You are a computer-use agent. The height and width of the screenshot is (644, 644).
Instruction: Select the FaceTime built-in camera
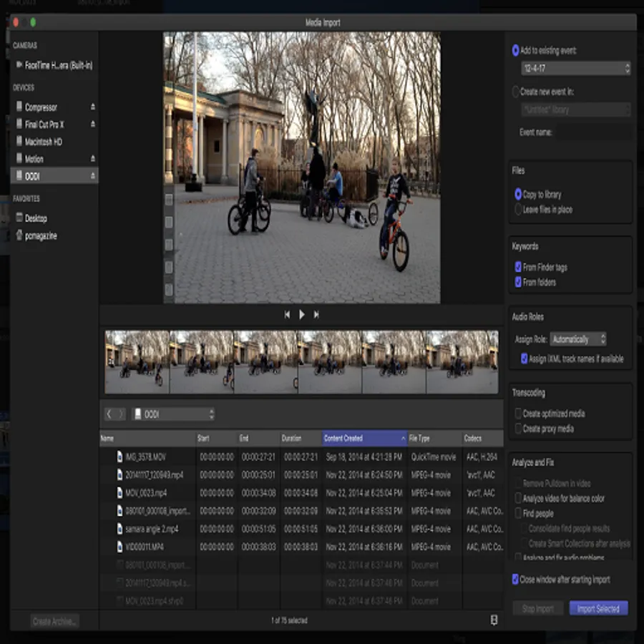(x=57, y=65)
